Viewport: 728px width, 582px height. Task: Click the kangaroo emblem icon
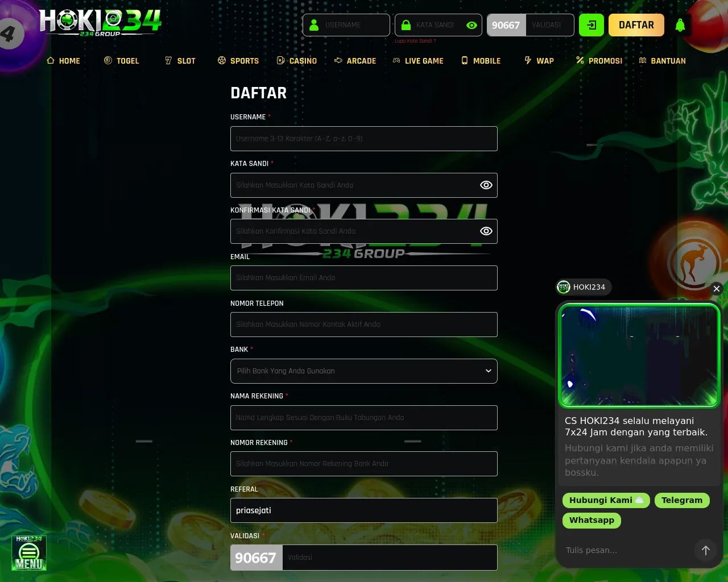(x=694, y=263)
